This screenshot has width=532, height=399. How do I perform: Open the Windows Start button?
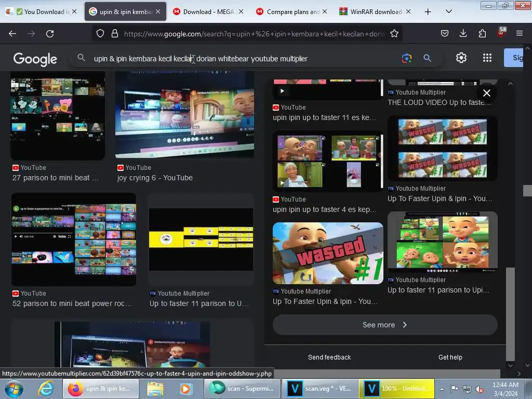pyautogui.click(x=14, y=389)
